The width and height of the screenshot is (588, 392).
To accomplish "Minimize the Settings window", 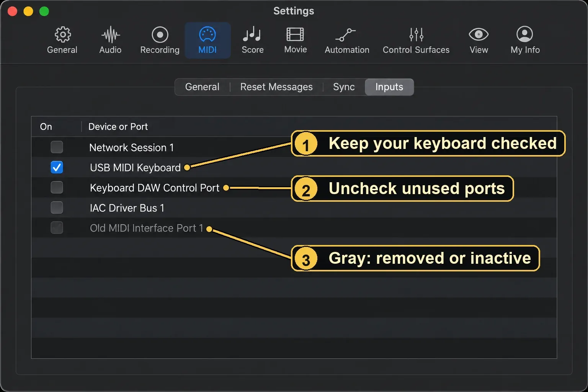I will click(28, 11).
